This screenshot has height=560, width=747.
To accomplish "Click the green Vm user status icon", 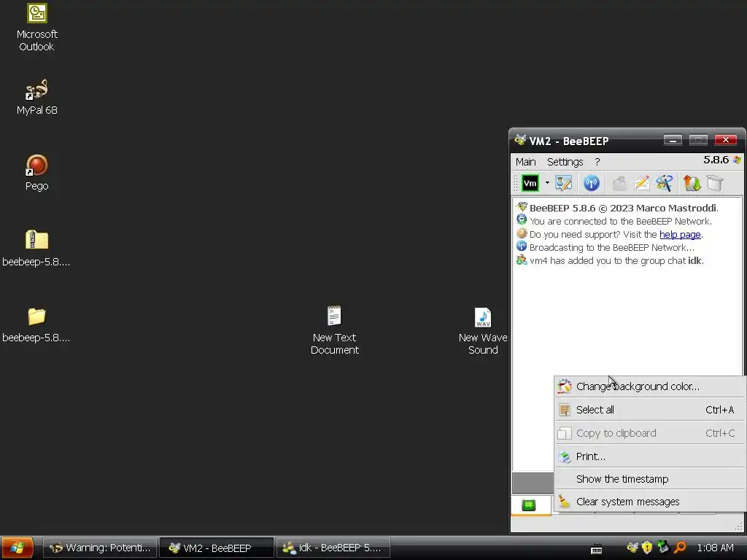I will (530, 183).
